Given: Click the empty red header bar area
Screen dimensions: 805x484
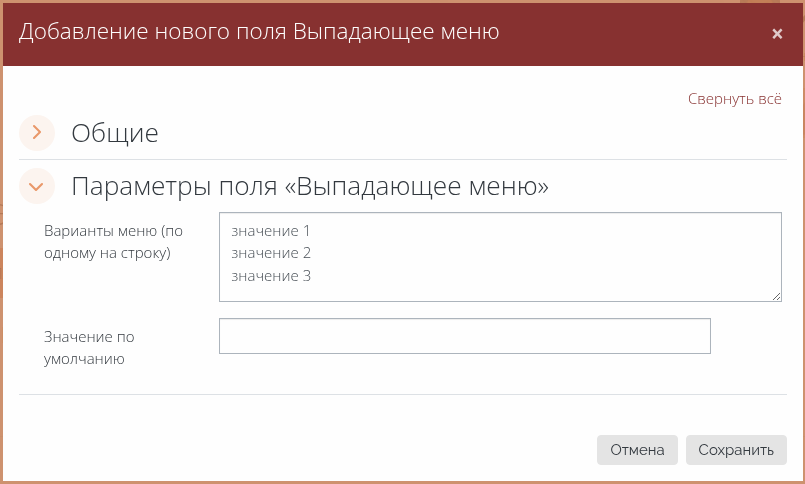Looking at the screenshot, I should click(640, 33).
